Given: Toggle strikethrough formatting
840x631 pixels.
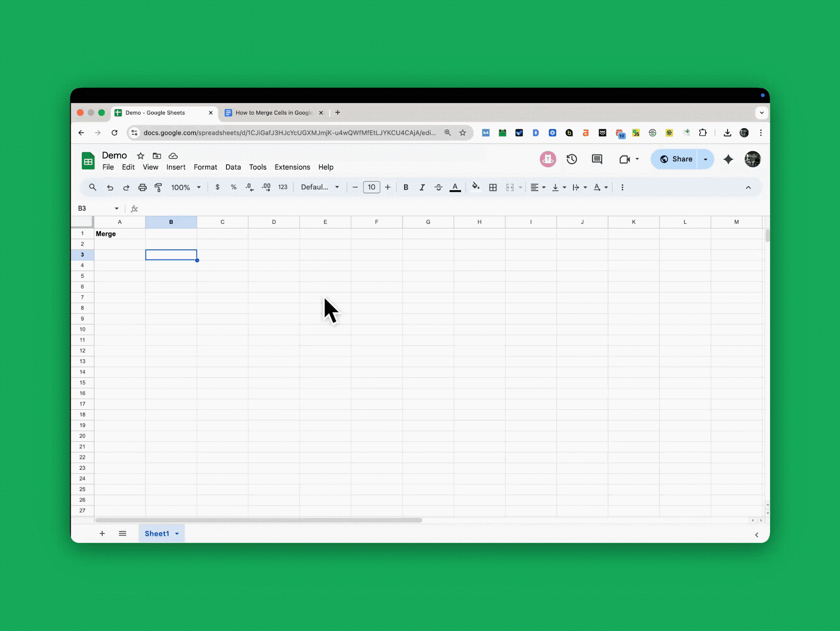Looking at the screenshot, I should (438, 187).
